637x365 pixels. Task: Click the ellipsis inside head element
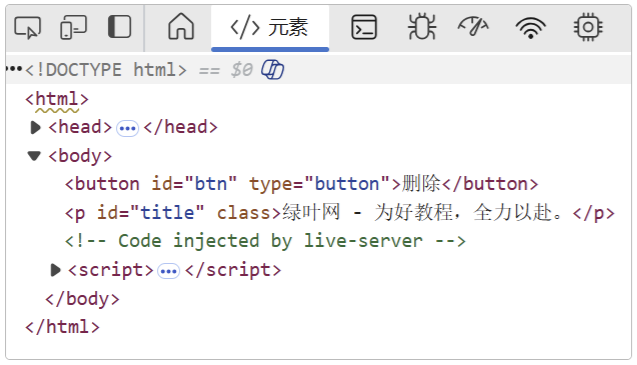(127, 129)
